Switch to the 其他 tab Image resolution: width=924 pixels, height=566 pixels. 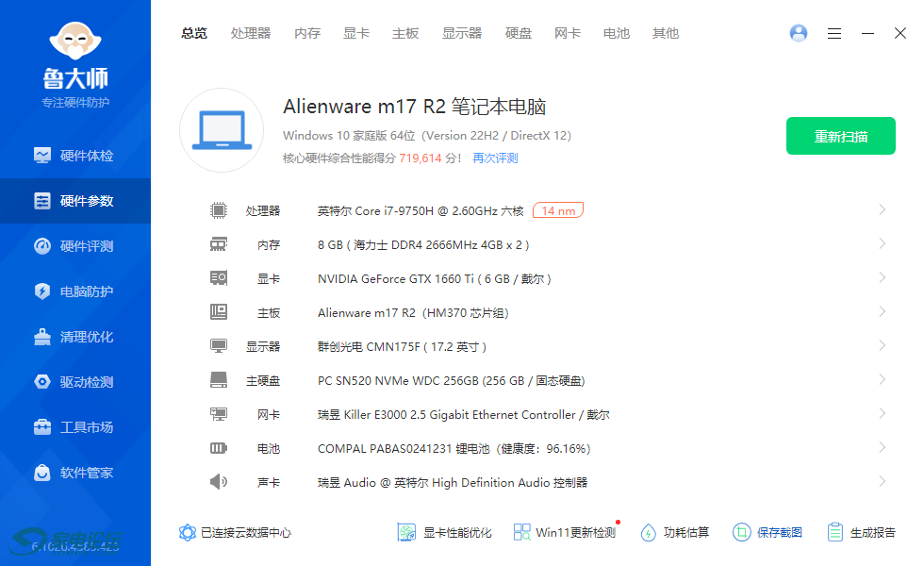666,34
